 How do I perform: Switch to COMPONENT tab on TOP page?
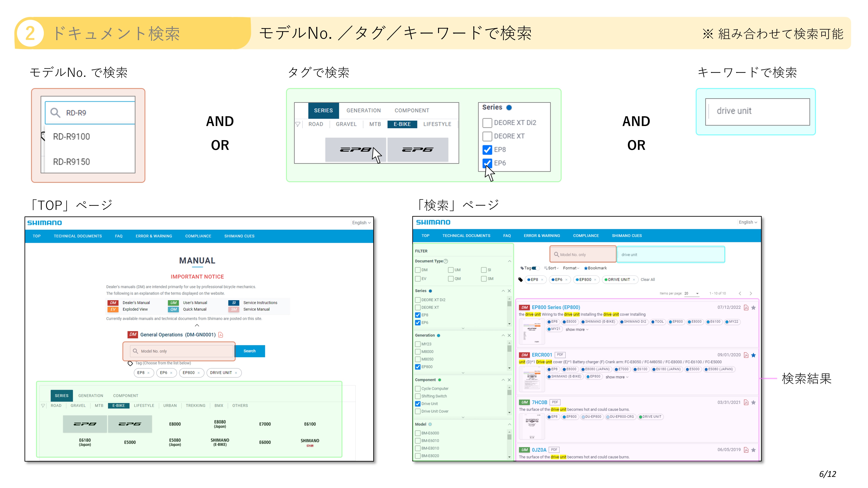(125, 396)
